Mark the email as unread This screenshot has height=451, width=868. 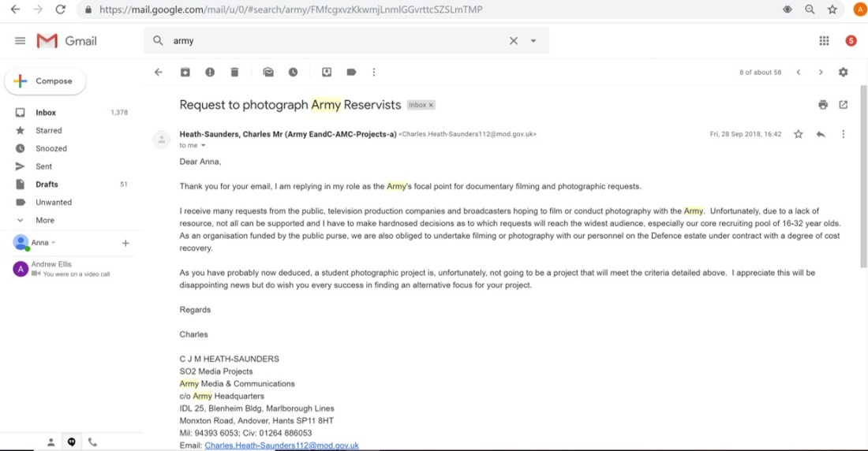[x=268, y=72]
